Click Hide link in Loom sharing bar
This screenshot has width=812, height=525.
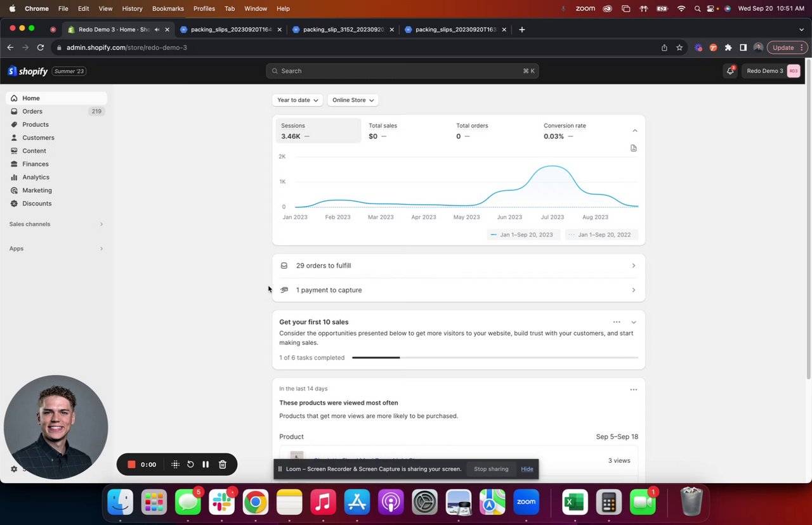527,469
